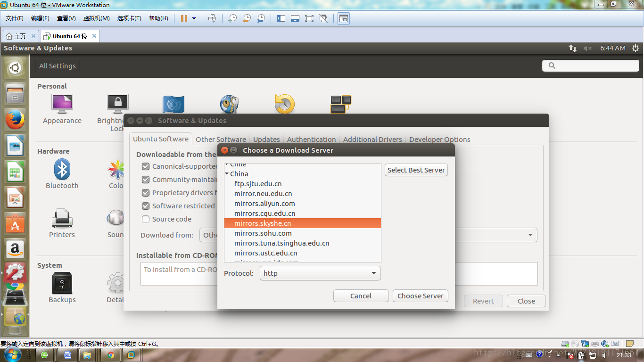Image resolution: width=644 pixels, height=362 pixels.
Task: Click Select Best Server button
Action: coord(416,170)
